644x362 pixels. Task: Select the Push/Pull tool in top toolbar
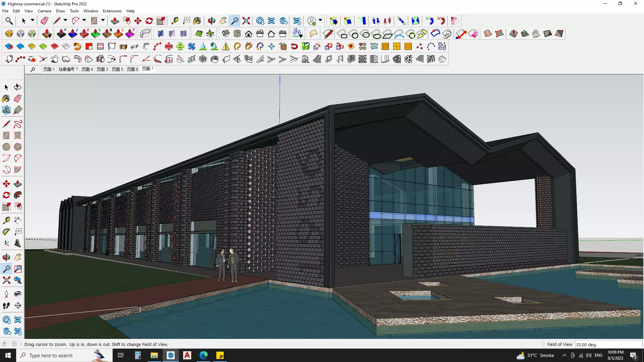115,21
